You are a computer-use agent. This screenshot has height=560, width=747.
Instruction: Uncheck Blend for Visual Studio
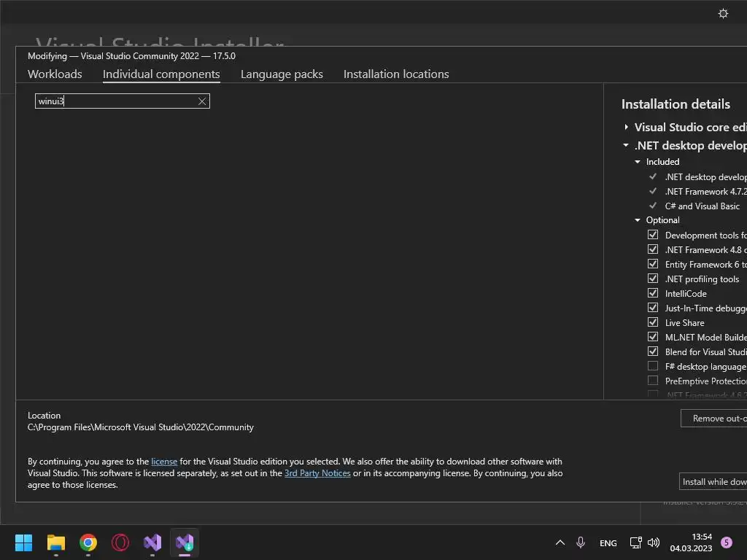coord(653,352)
